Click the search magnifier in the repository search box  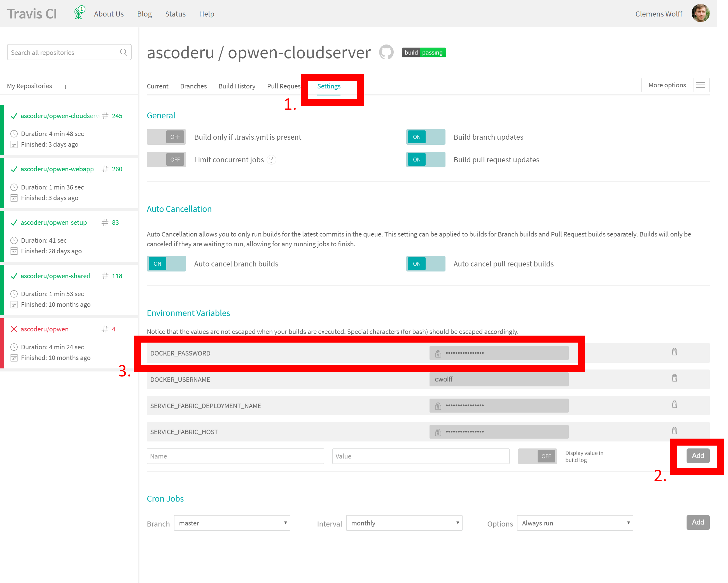click(x=123, y=52)
